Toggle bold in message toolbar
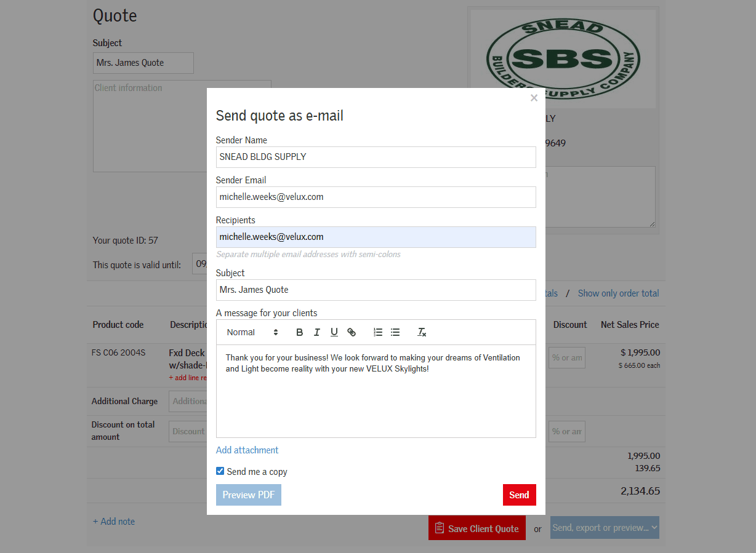This screenshot has height=553, width=756. 300,332
